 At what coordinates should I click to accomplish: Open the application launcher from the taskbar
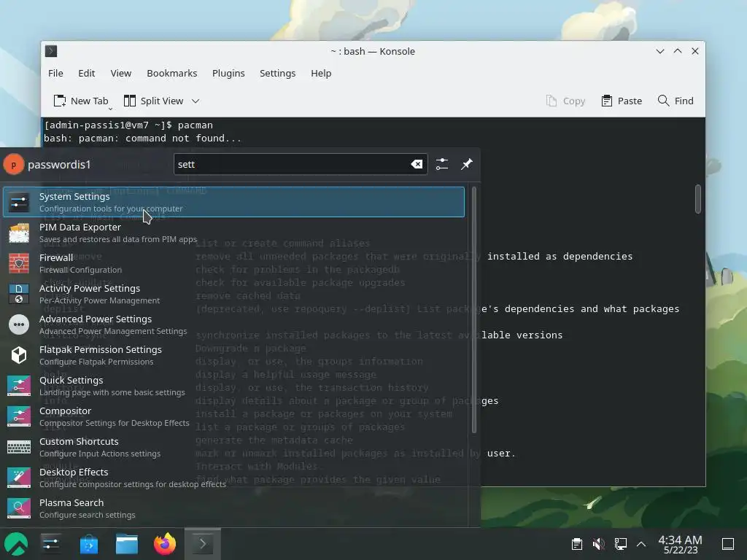coord(16,544)
